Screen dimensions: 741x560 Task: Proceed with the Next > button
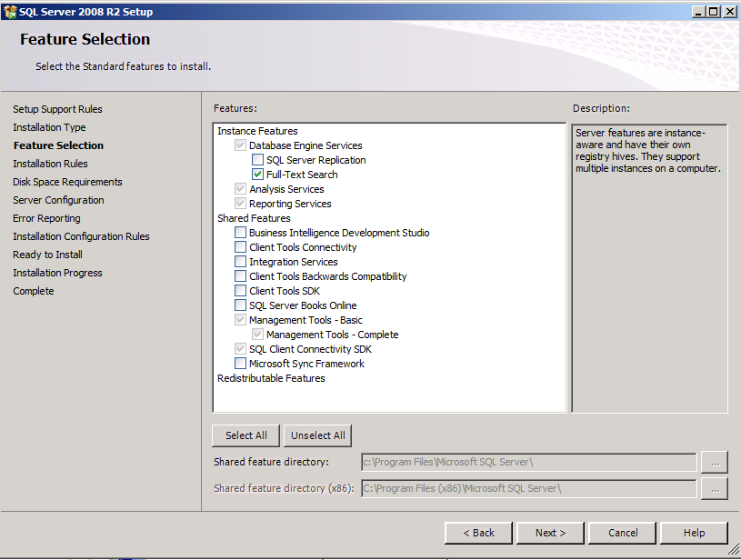click(x=550, y=533)
